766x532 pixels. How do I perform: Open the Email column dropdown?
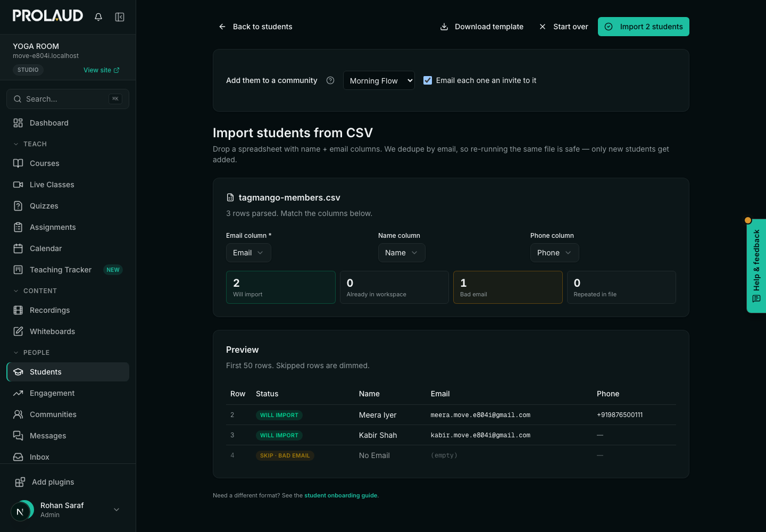[x=248, y=253]
